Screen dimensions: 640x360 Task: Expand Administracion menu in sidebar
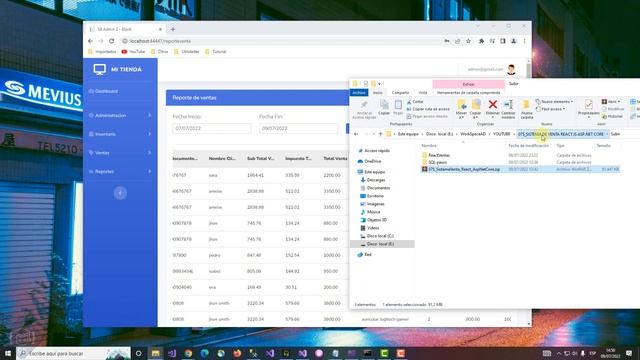[120, 116]
